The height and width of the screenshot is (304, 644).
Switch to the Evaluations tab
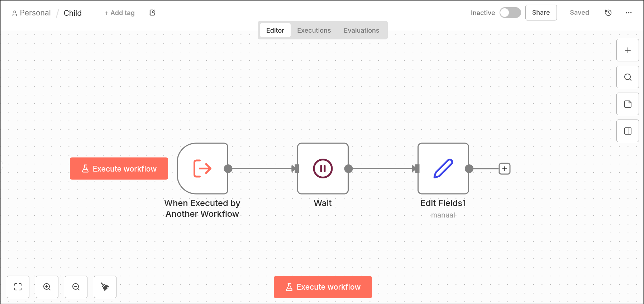click(x=361, y=31)
